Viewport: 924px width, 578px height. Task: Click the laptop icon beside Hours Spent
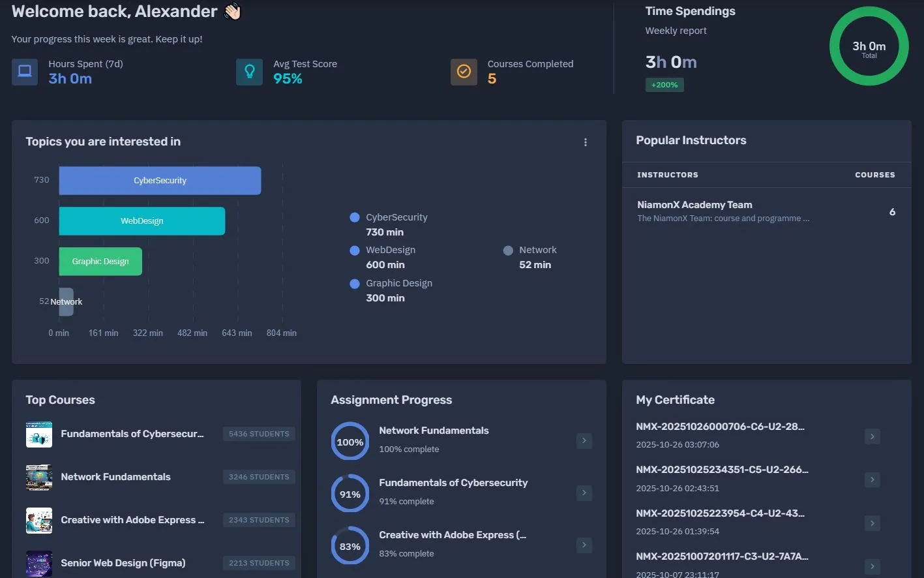tap(25, 72)
